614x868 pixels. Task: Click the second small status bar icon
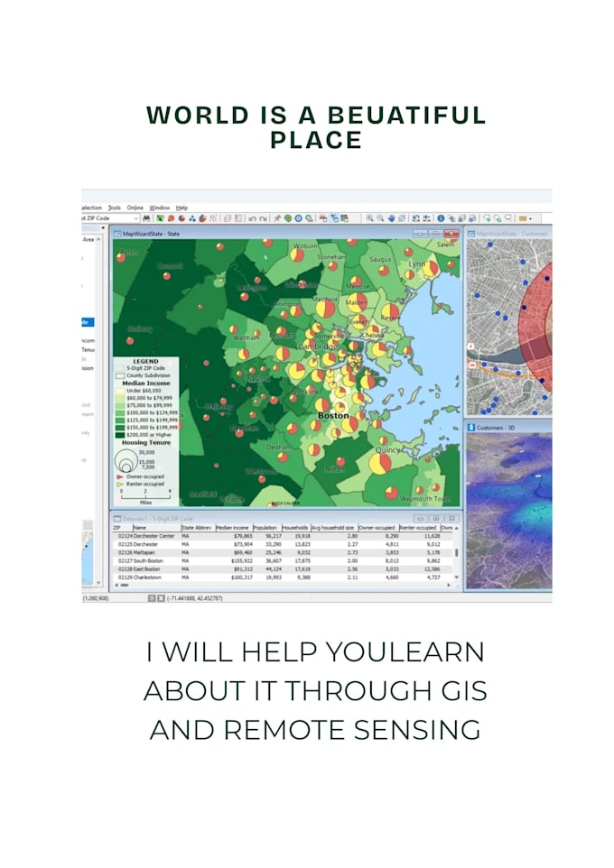161,598
